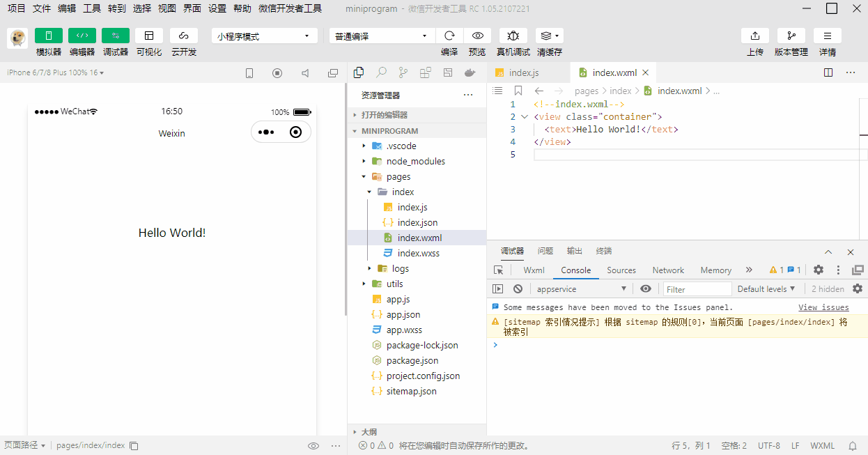Open 资源管理器 more actions ellipsis
The height and width of the screenshot is (455, 868).
pos(468,95)
